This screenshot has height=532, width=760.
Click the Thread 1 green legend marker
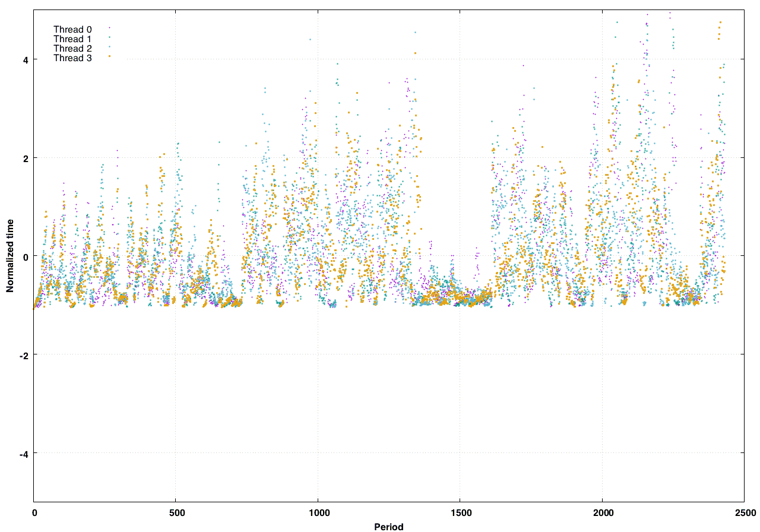[110, 37]
